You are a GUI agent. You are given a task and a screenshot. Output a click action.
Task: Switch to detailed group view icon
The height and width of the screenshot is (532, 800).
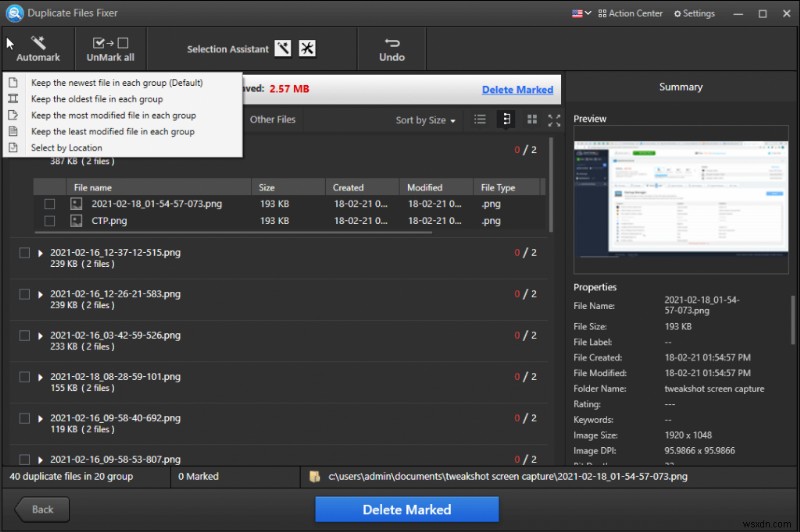pyautogui.click(x=506, y=119)
